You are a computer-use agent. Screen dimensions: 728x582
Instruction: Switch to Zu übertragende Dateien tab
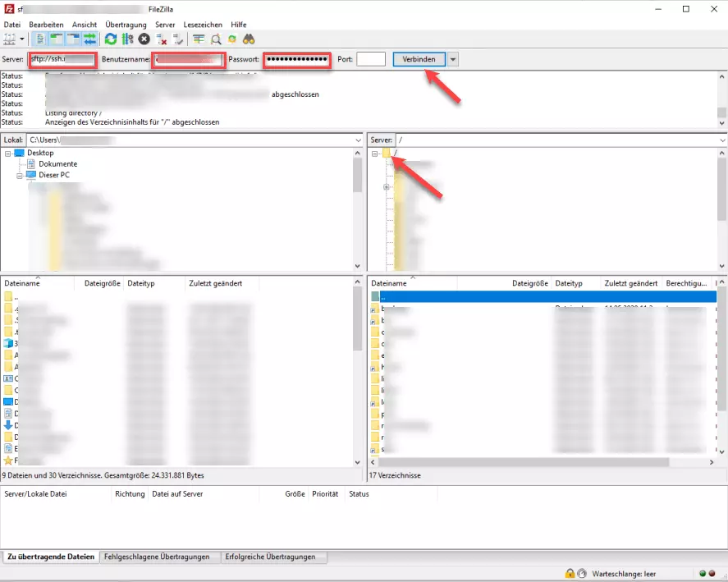pos(51,557)
